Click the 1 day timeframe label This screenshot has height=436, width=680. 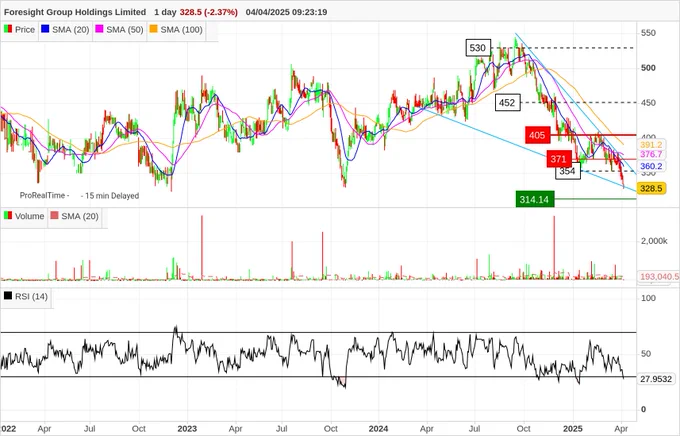165,12
